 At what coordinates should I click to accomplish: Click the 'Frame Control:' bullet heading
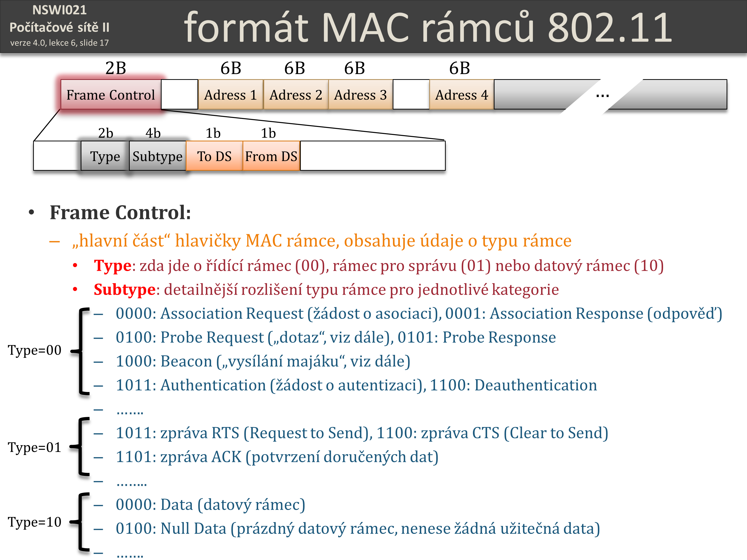click(121, 212)
